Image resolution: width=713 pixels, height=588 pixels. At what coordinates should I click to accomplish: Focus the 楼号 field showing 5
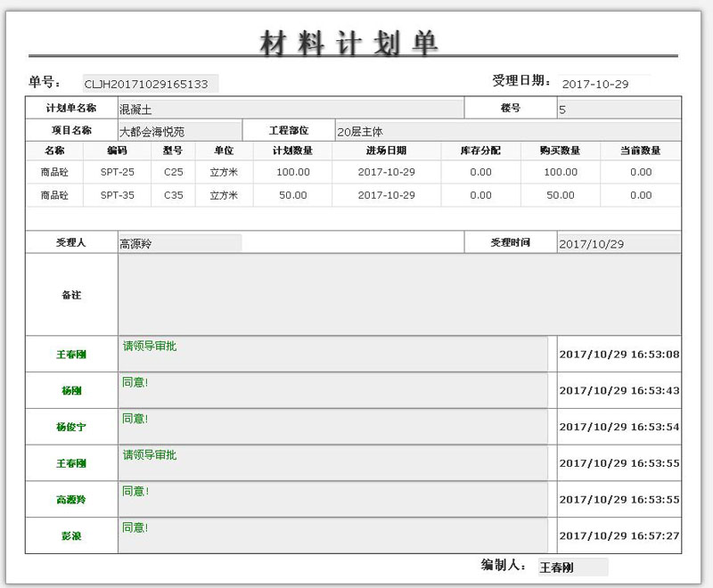point(619,110)
